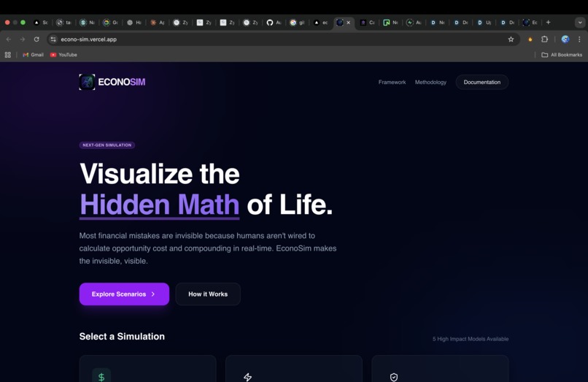
Task: Click the Next-Gen Simulation badge
Action: (107, 145)
